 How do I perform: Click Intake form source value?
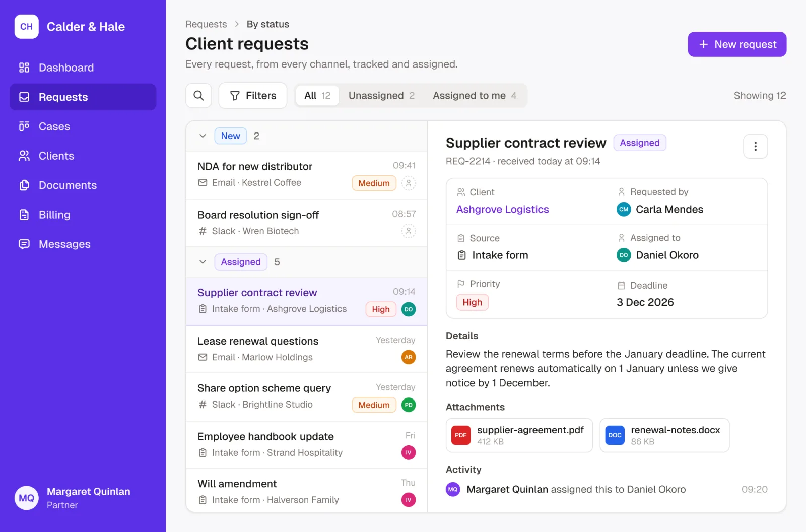coord(500,255)
